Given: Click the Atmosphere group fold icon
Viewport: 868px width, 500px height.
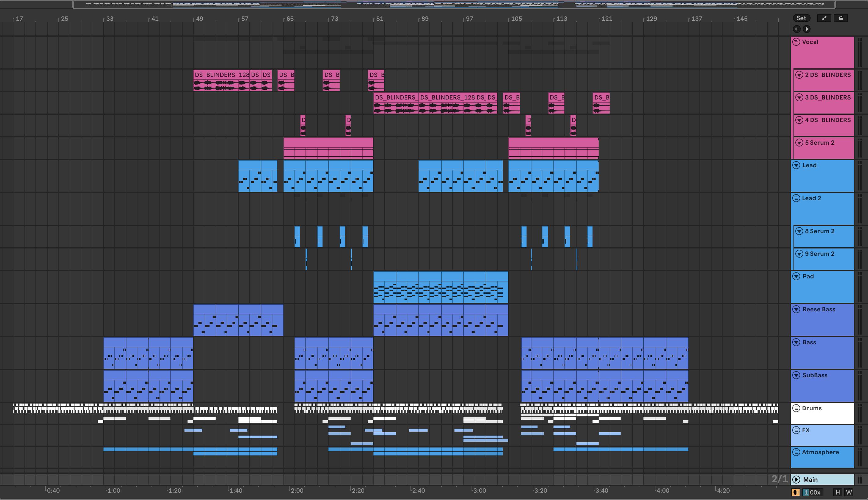Looking at the screenshot, I should click(796, 452).
